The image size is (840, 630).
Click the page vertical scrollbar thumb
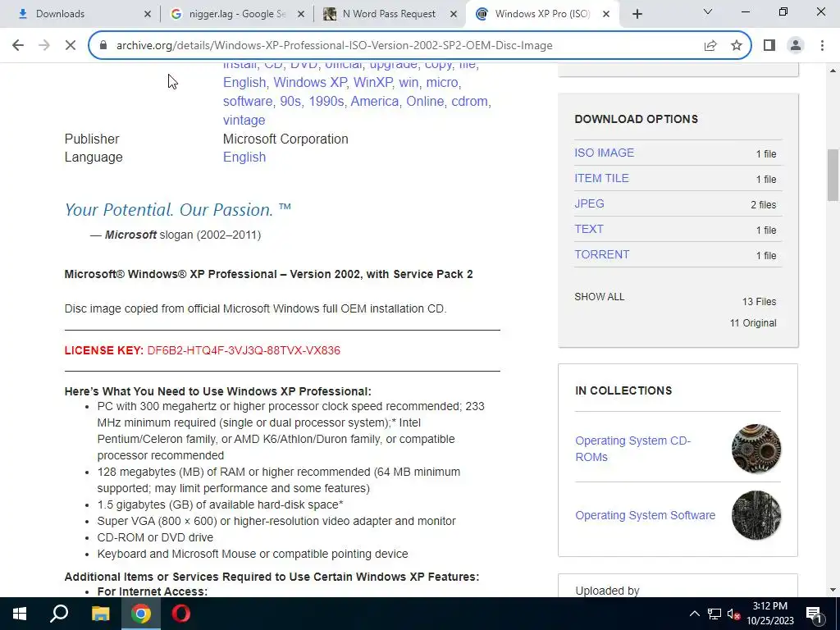tap(833, 175)
